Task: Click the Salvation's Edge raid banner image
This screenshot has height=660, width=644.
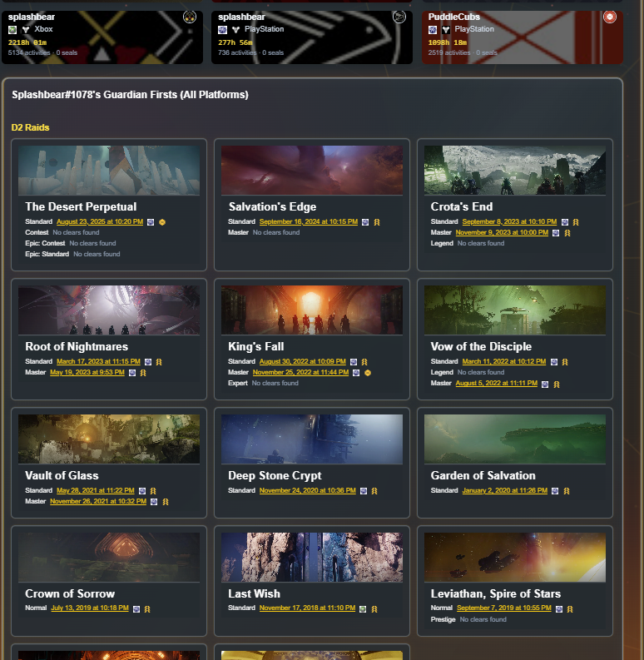Action: pos(312,171)
